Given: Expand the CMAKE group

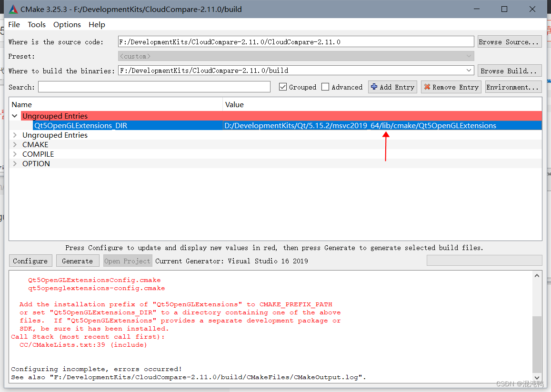Looking at the screenshot, I should (15, 144).
